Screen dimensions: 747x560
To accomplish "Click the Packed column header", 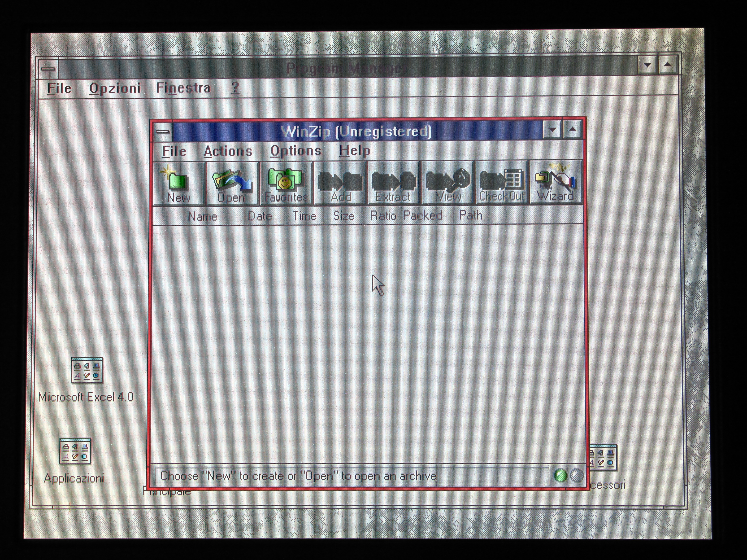I will 423,216.
